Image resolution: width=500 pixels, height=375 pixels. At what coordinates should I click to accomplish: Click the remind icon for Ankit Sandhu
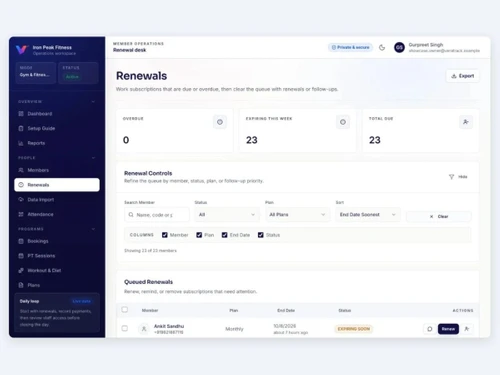coord(430,329)
